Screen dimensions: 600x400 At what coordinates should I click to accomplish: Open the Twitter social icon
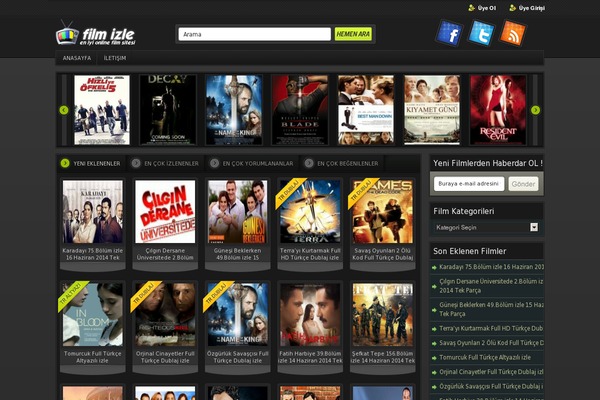[481, 33]
